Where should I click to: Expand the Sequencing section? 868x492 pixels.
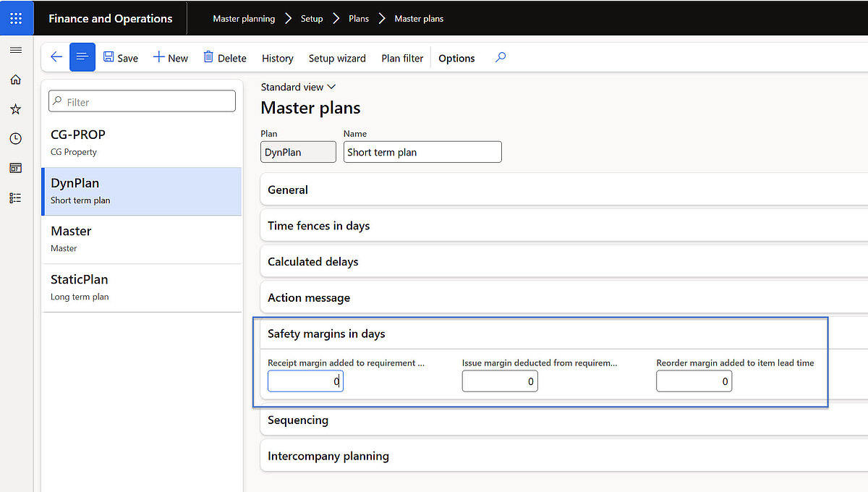(x=298, y=420)
